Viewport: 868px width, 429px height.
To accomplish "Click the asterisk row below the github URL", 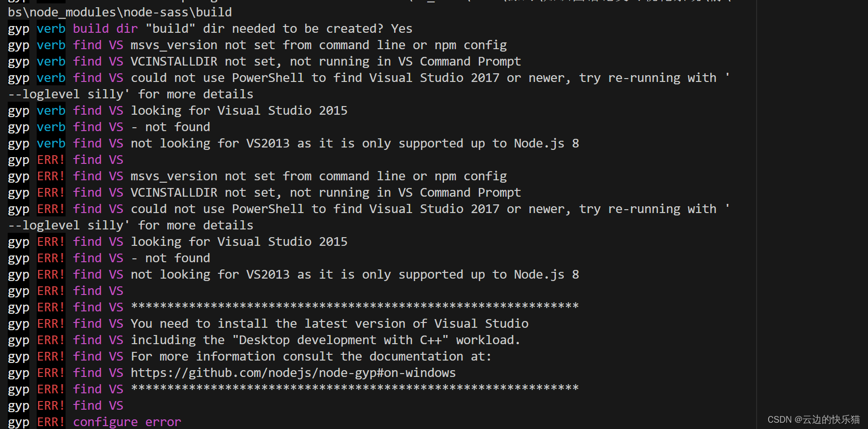I will (x=355, y=388).
